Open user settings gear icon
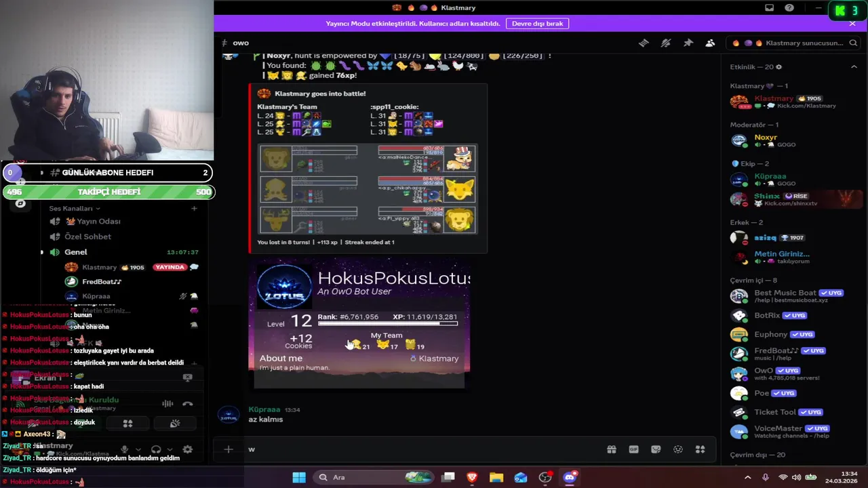Viewport: 868px width, 488px height. click(188, 449)
